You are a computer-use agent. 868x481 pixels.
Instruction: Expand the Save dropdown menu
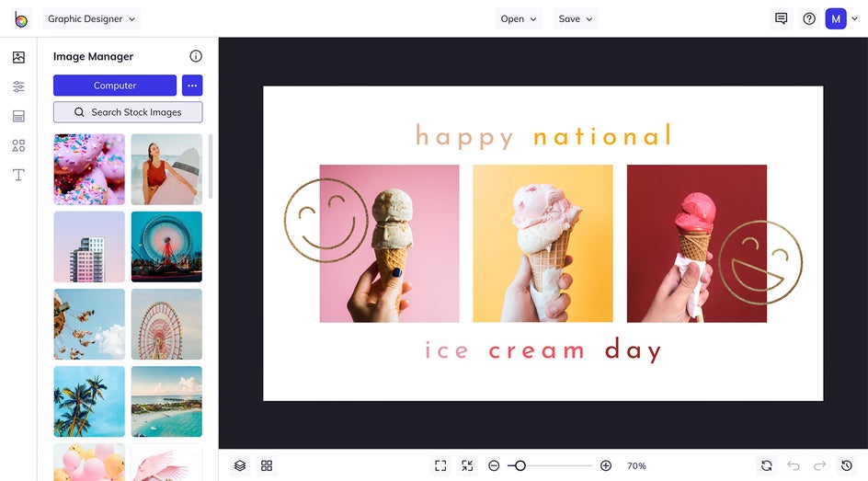pyautogui.click(x=576, y=18)
